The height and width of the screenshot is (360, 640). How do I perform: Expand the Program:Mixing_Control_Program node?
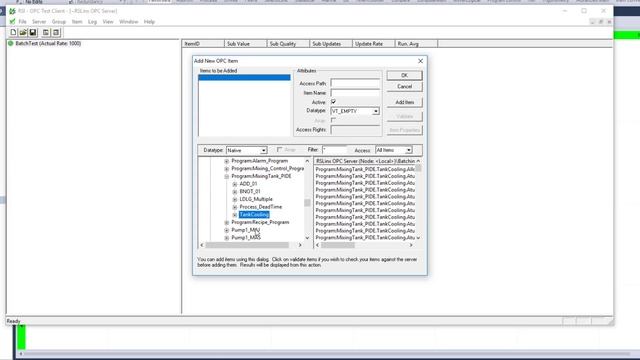click(x=227, y=169)
